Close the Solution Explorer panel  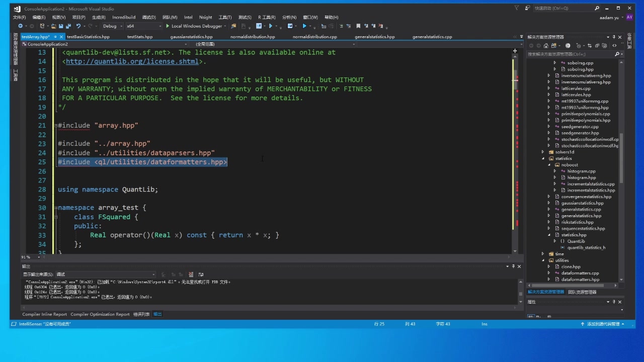point(620,37)
